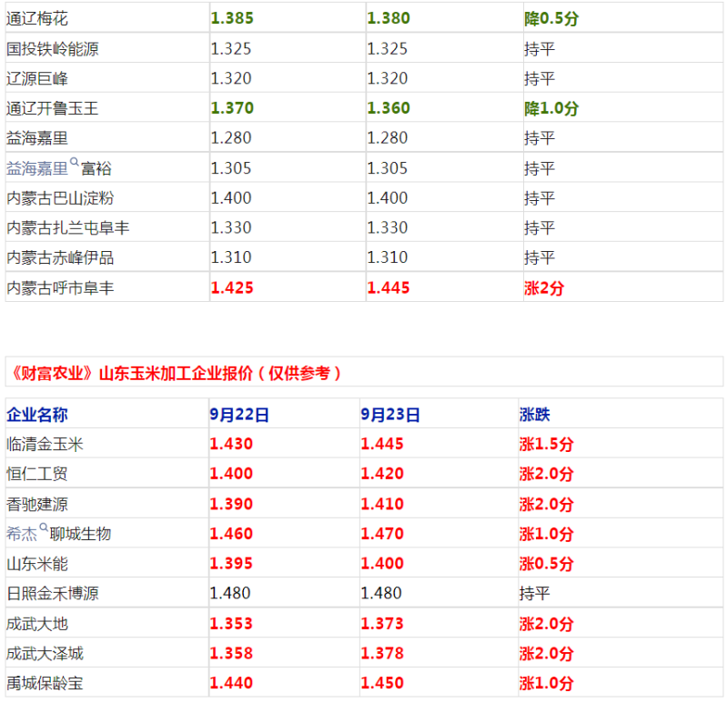The height and width of the screenshot is (703, 728).
Task: Click the red 1.395 price
Action: click(231, 563)
